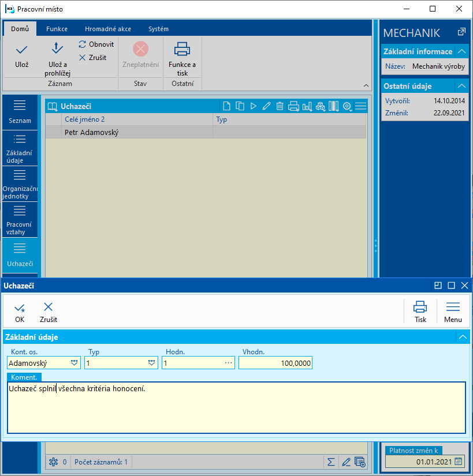
Task: Collapse the ribbon with the chevron
Action: [366, 85]
